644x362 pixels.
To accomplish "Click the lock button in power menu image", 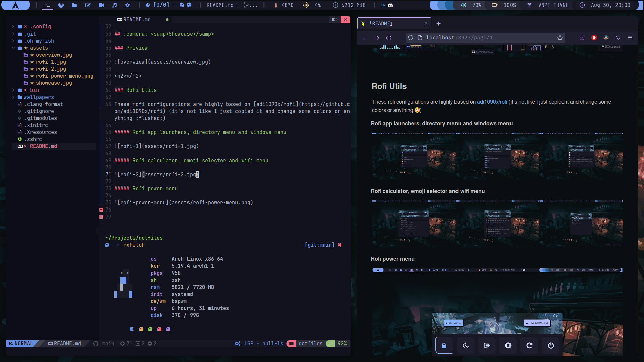I will [444, 345].
